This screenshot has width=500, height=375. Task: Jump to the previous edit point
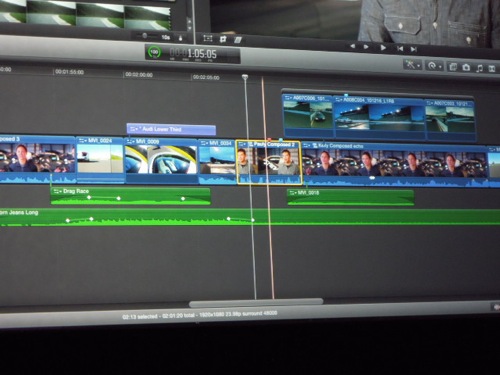point(400,49)
